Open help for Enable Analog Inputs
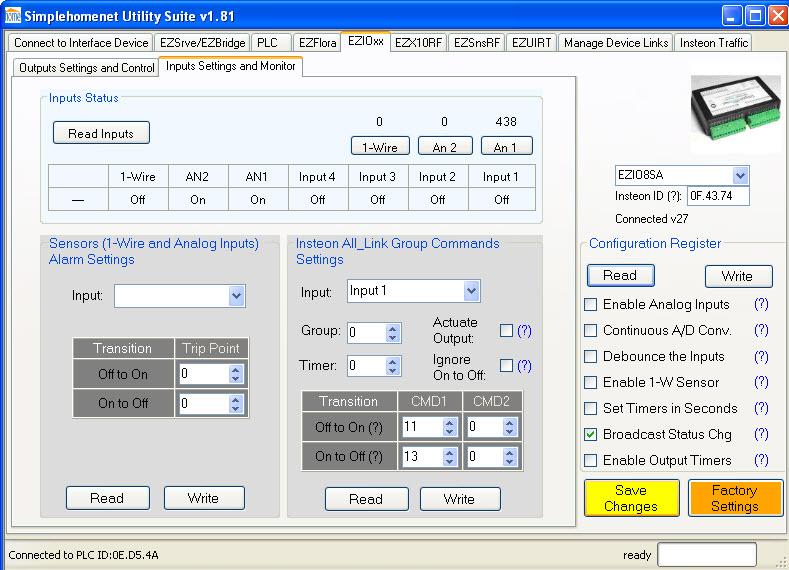This screenshot has width=789, height=570. pyautogui.click(x=761, y=304)
